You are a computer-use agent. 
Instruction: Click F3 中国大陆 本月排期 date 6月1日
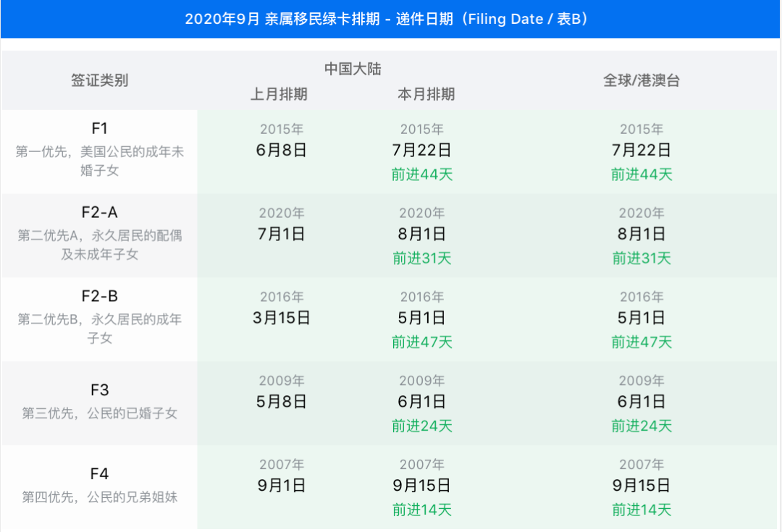pyautogui.click(x=422, y=402)
